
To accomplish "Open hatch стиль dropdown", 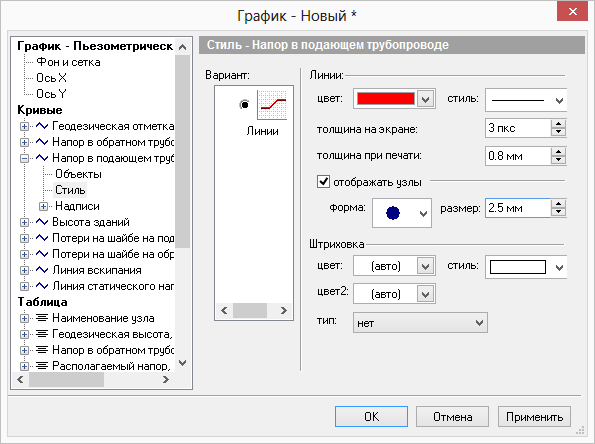I will pos(526,267).
